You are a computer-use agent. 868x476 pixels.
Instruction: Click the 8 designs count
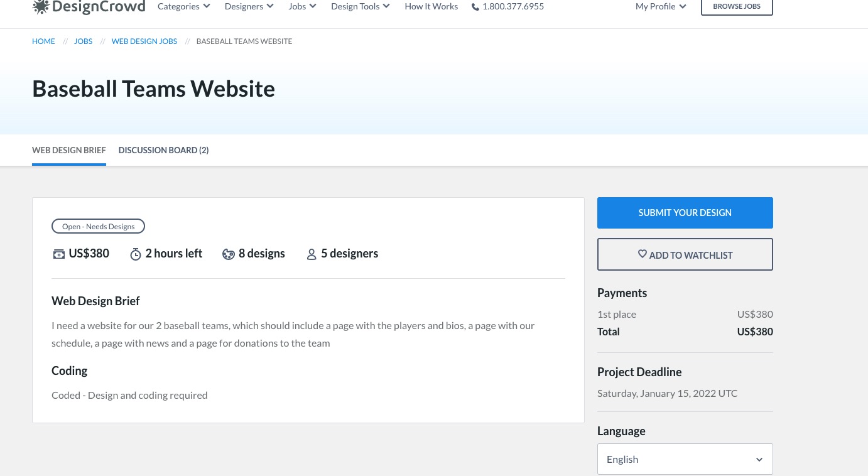pyautogui.click(x=262, y=254)
